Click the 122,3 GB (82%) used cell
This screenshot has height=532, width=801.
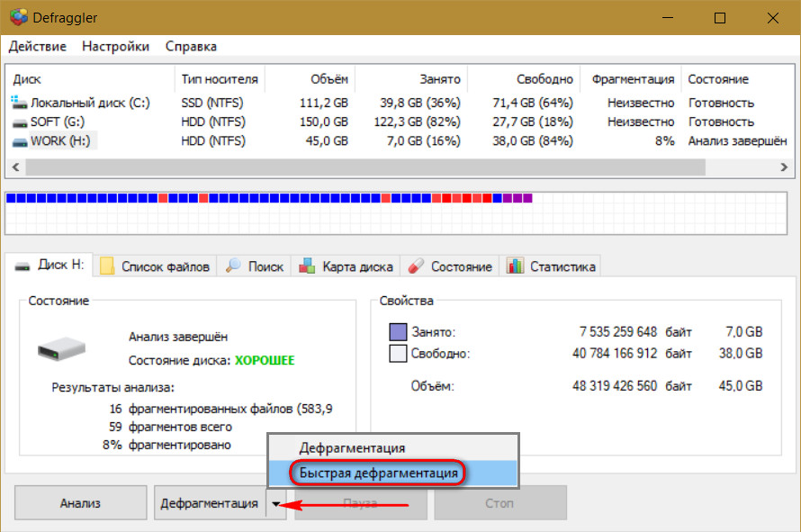[x=417, y=122]
